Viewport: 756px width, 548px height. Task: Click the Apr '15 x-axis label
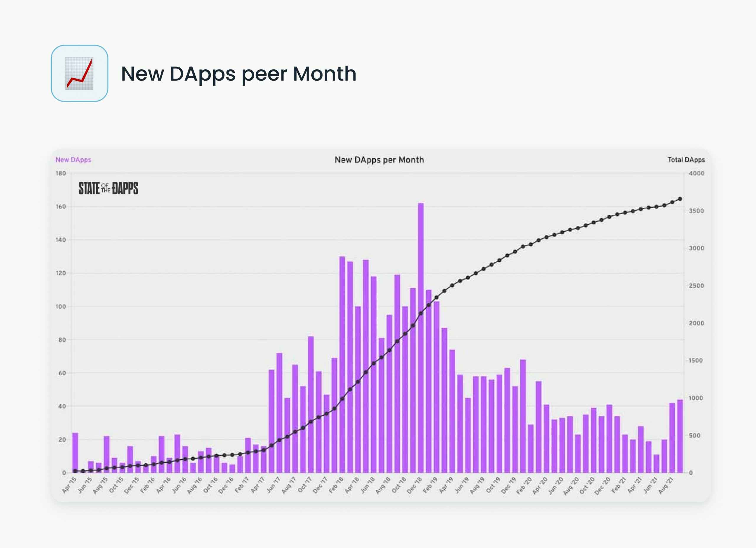(x=69, y=485)
